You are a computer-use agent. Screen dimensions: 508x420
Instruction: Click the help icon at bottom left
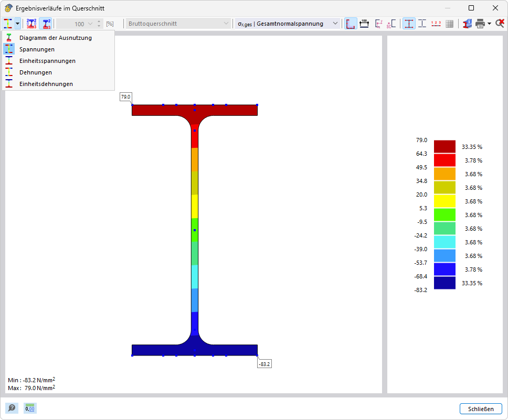tap(10, 408)
